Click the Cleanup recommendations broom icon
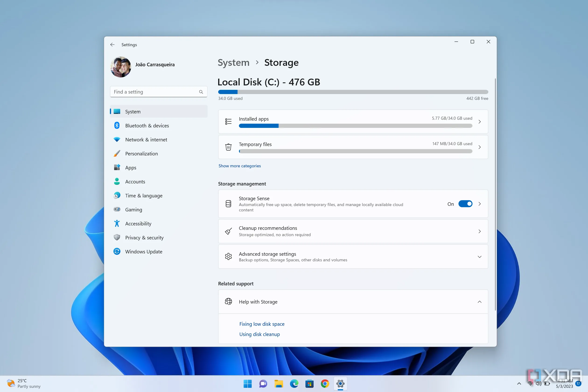Viewport: 588px width, 392px height. tap(228, 231)
